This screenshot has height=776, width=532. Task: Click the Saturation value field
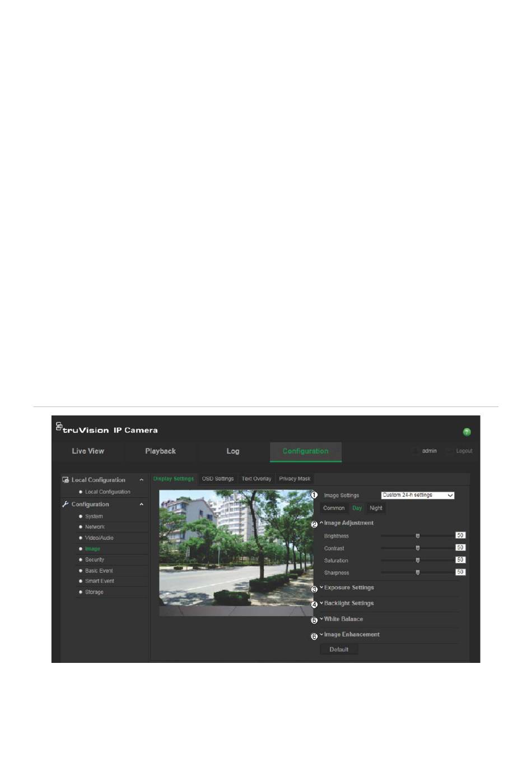460,560
